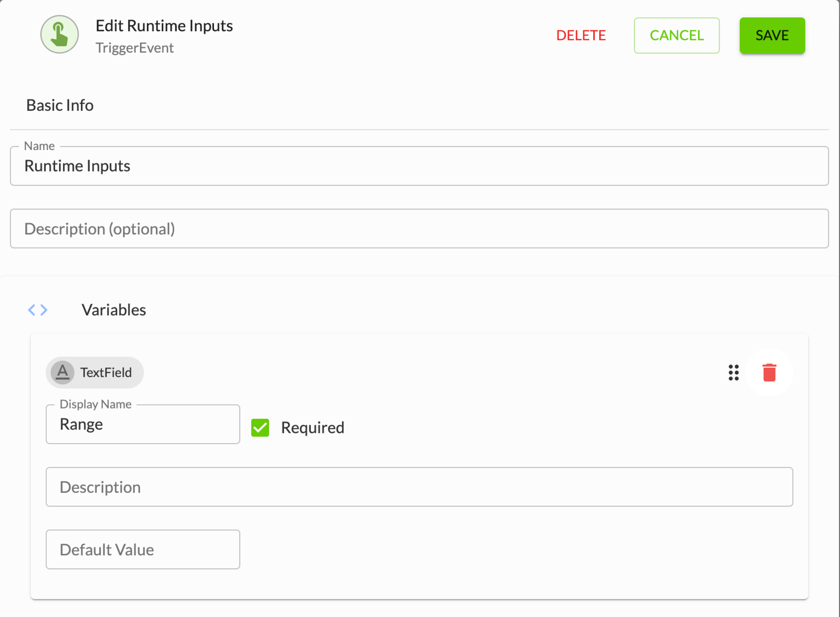The image size is (840, 617).
Task: Click the TextField type letter icon
Action: coord(62,372)
